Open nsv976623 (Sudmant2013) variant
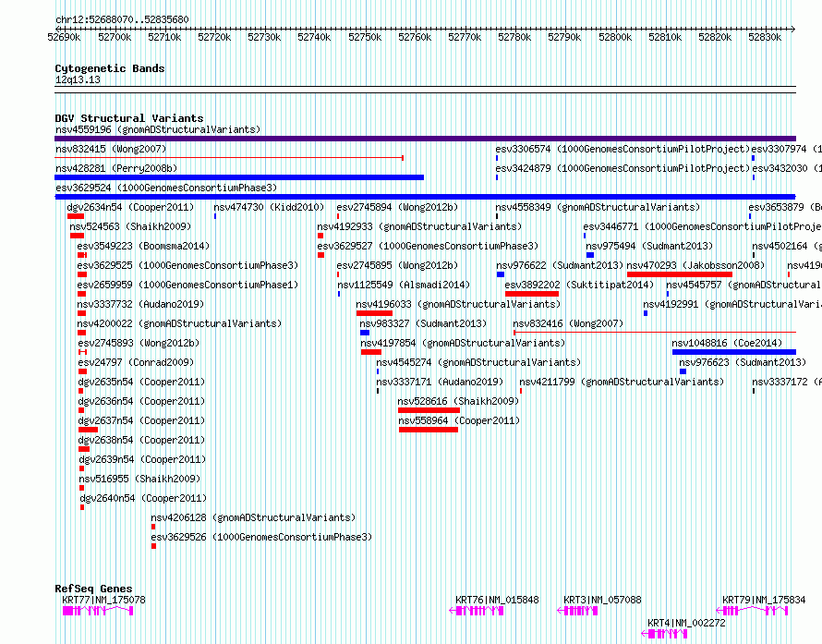This screenshot has width=822, height=644. [743, 362]
